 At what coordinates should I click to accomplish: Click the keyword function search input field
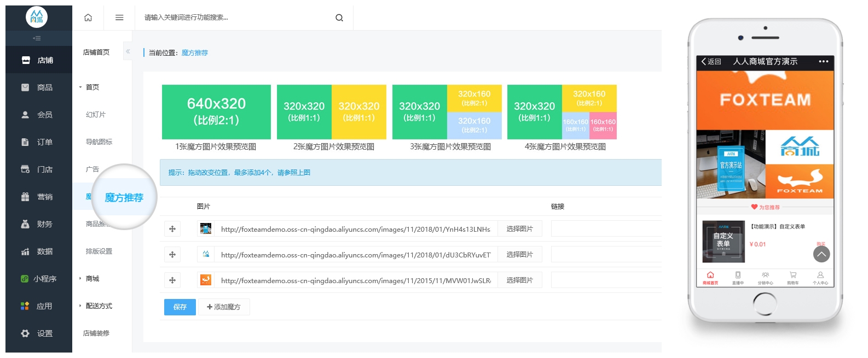click(x=235, y=17)
